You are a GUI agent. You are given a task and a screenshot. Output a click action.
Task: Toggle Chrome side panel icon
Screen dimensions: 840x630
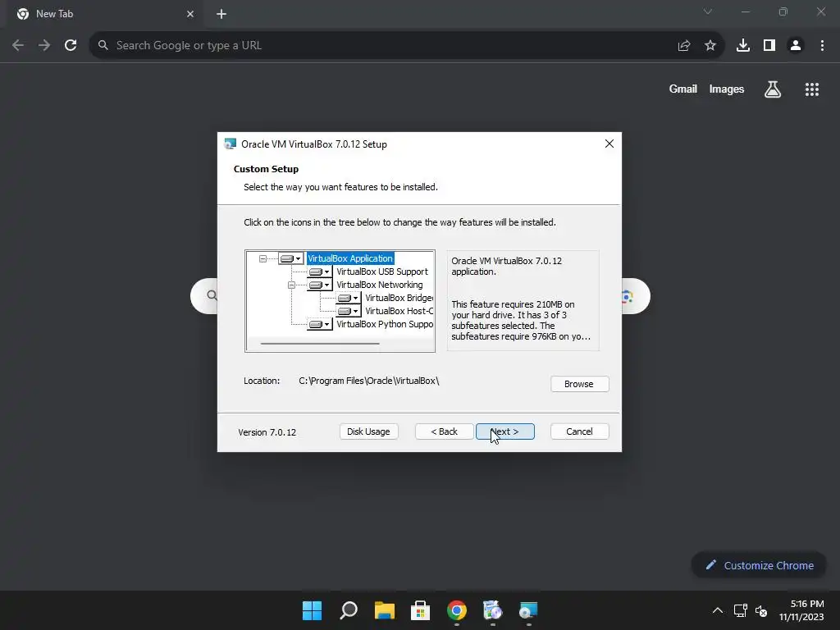[x=769, y=46]
